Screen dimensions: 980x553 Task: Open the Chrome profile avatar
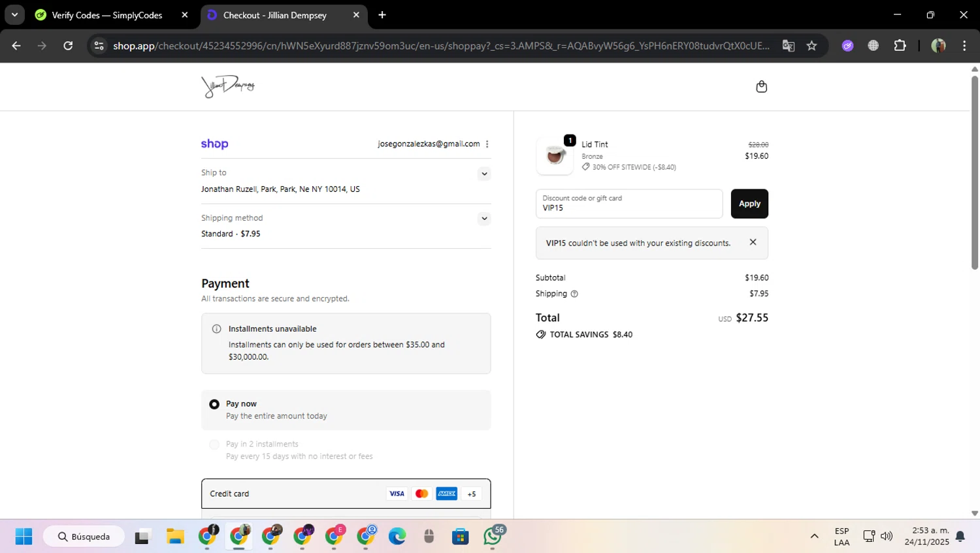click(x=938, y=46)
